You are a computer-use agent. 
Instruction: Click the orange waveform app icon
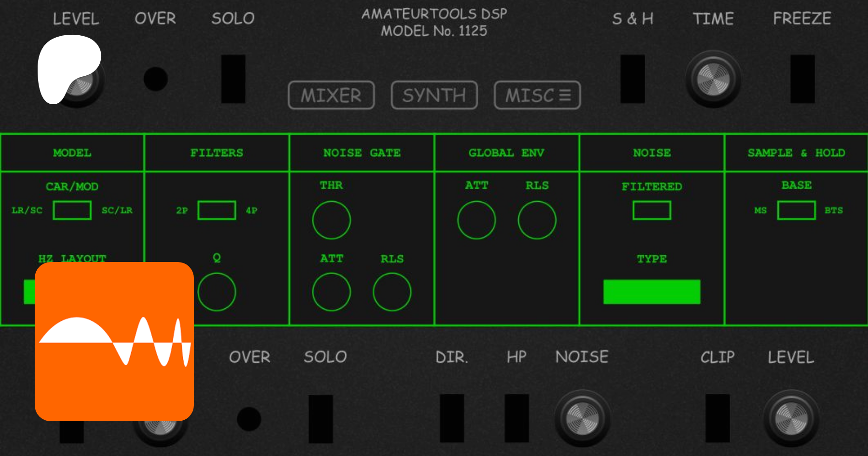(x=114, y=342)
